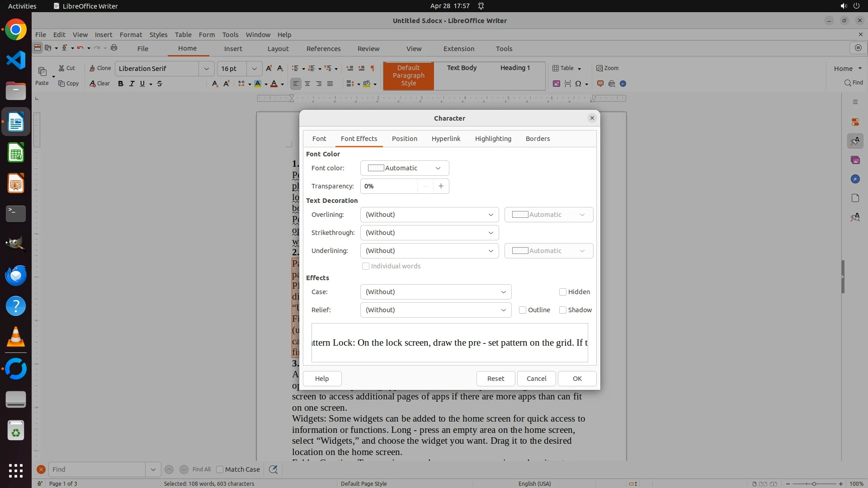The height and width of the screenshot is (488, 868).
Task: Open the sidebar Navigator icon
Action: coord(855,179)
